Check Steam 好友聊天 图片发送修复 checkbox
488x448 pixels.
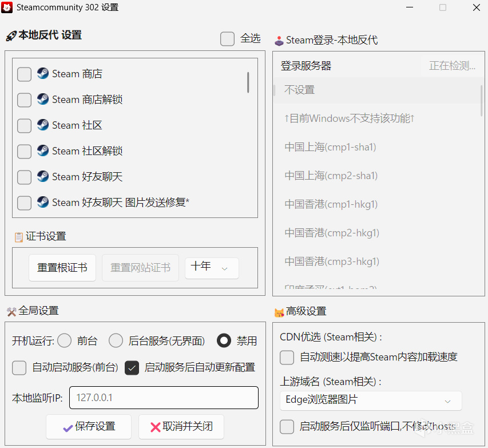coord(24,203)
